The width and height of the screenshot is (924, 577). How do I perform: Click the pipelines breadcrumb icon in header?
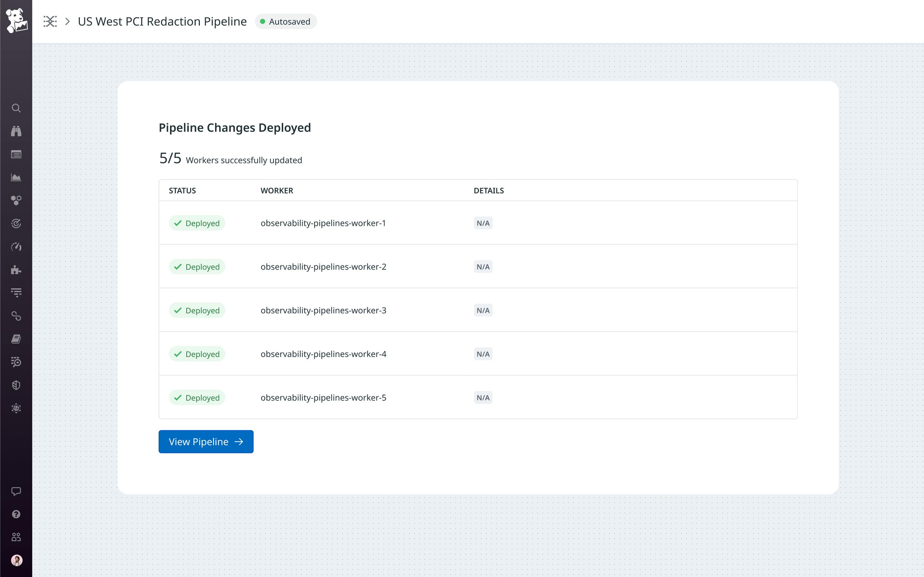point(50,22)
